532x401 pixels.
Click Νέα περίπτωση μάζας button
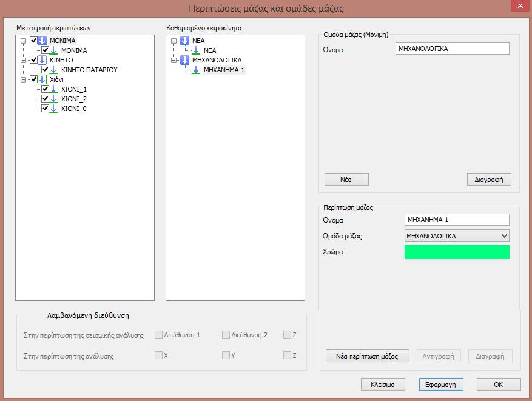[x=368, y=356]
